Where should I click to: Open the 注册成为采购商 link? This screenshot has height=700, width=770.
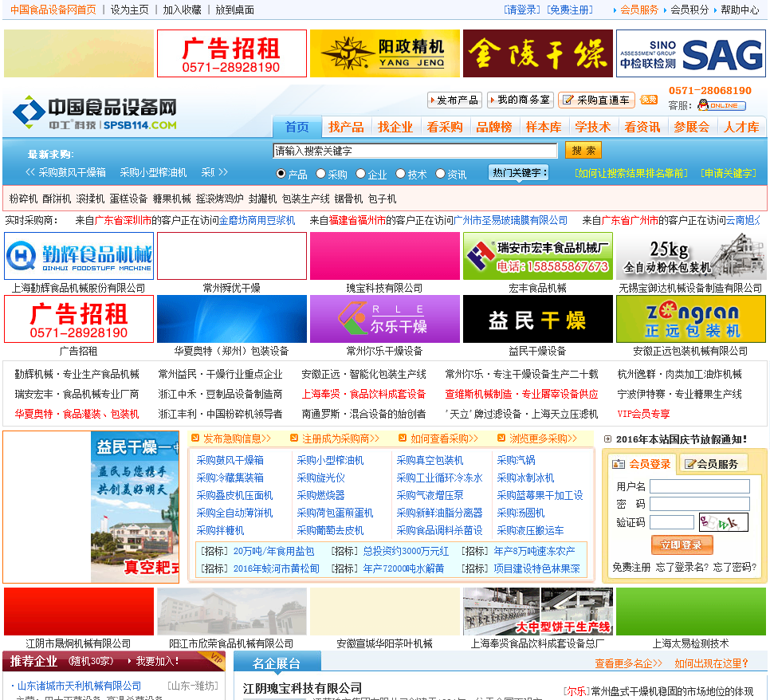tap(340, 438)
